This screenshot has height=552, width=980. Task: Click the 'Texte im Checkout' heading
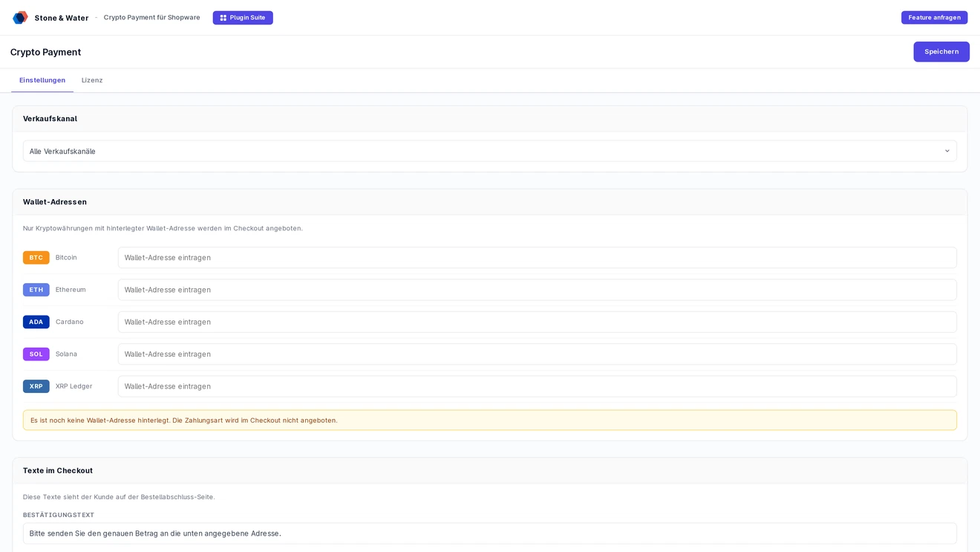[x=58, y=471]
